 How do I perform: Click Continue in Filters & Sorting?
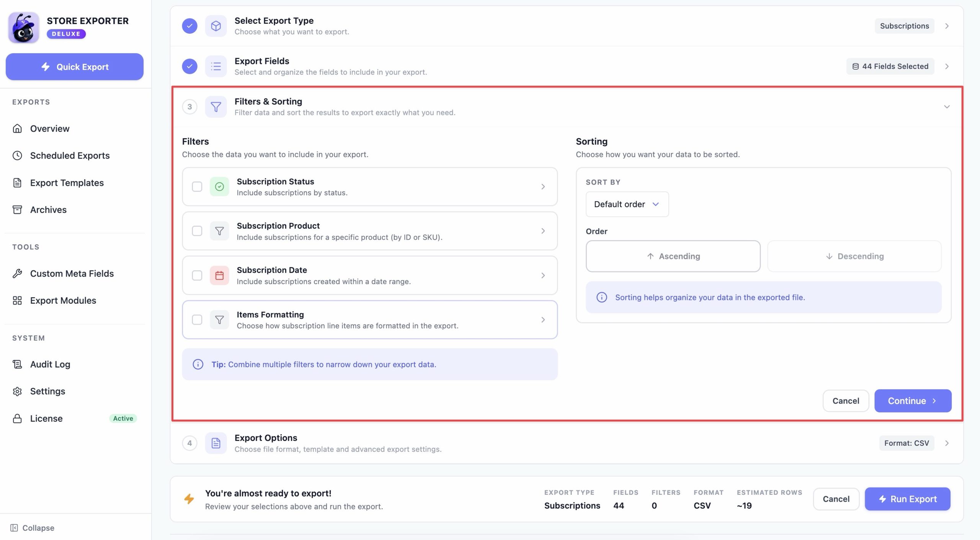click(x=913, y=401)
